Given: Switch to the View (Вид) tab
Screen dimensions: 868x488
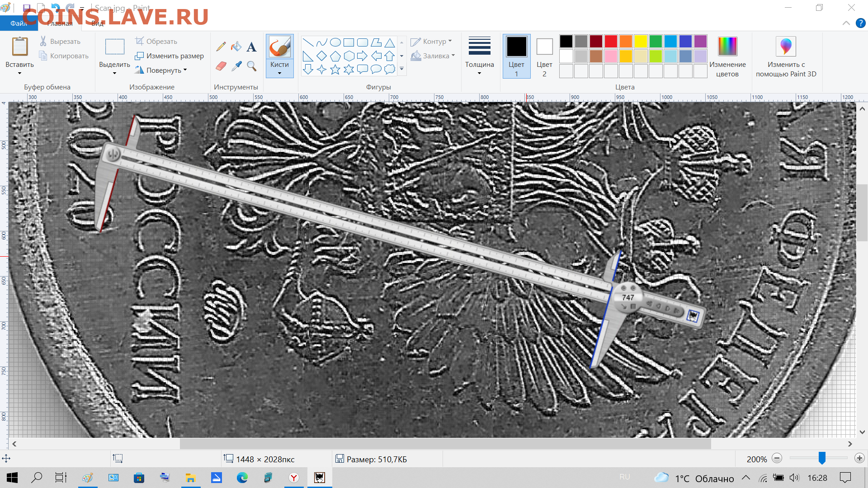Looking at the screenshot, I should 97,23.
